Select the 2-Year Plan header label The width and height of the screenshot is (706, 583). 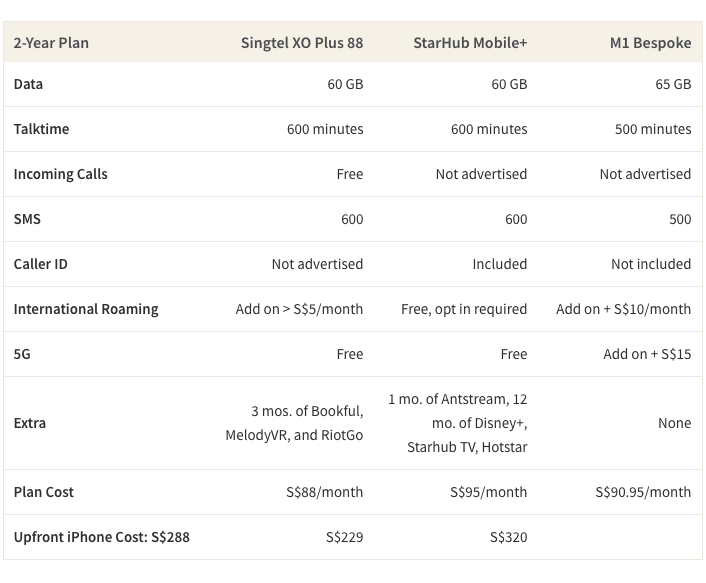pos(51,43)
